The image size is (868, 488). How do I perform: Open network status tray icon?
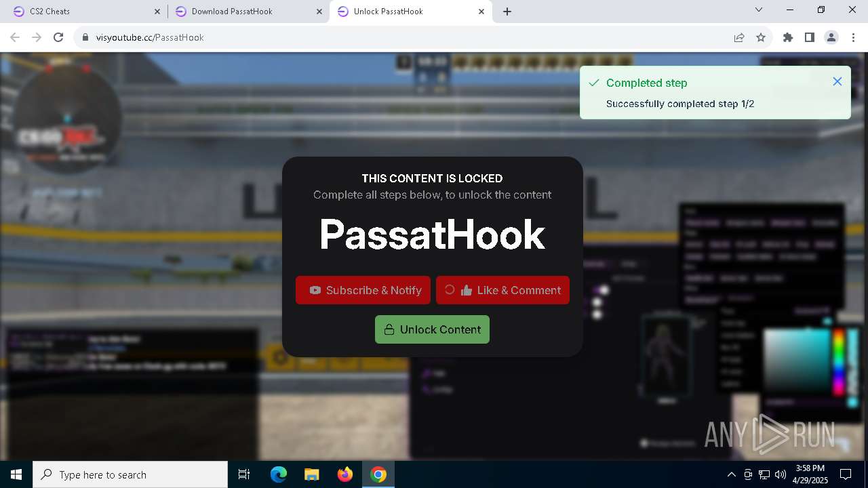[x=764, y=474]
